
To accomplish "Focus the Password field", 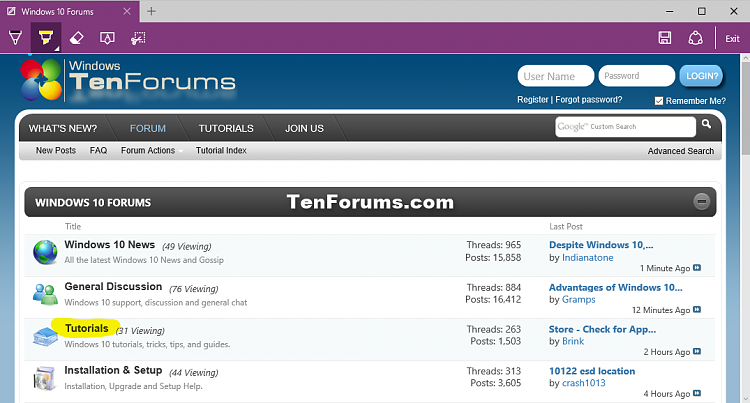I will point(637,76).
